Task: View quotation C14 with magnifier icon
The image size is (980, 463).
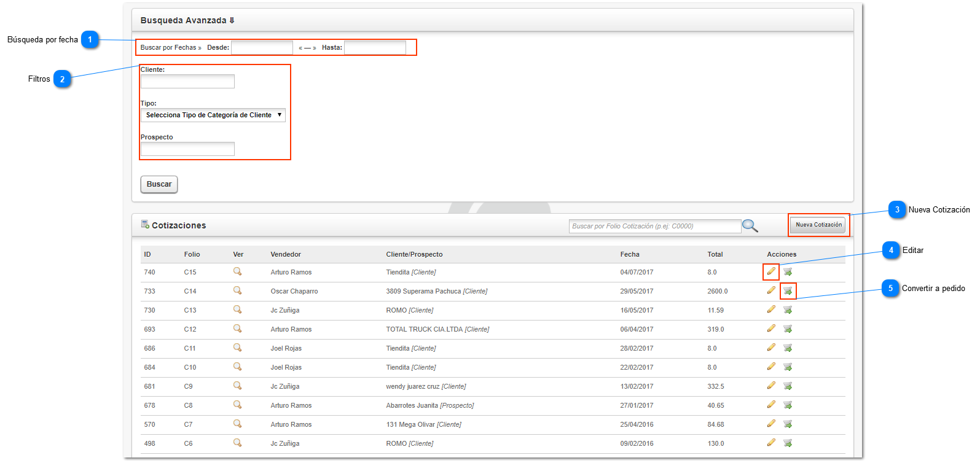Action: pos(237,290)
